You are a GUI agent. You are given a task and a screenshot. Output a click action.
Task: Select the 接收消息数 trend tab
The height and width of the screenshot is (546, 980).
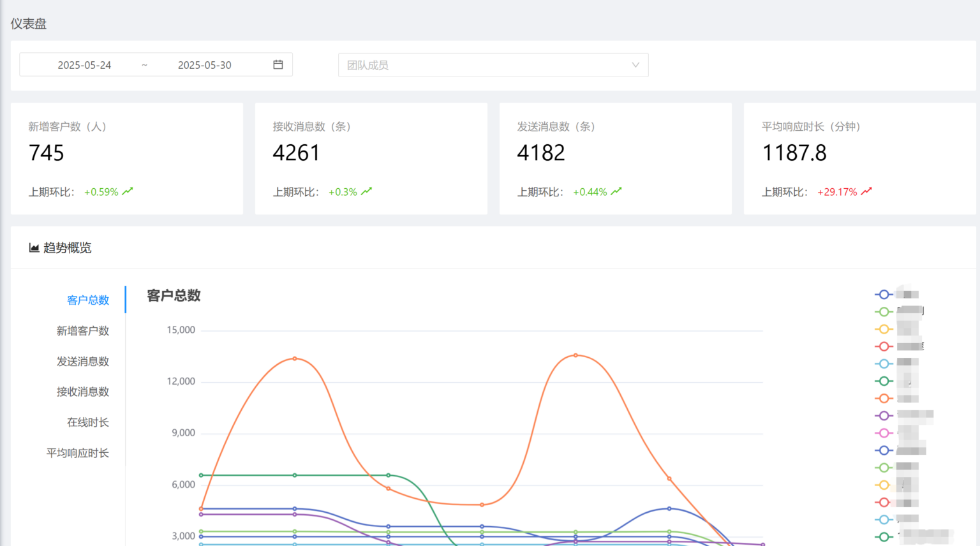coord(83,392)
